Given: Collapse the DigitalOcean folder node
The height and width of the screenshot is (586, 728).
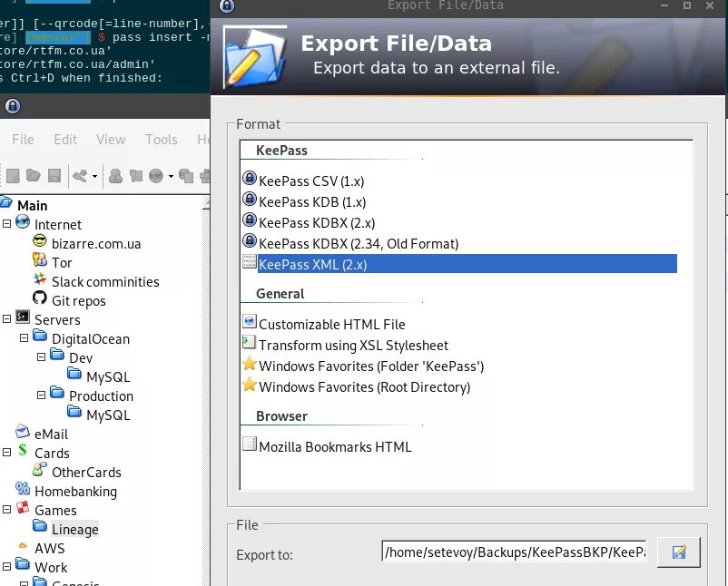Looking at the screenshot, I should coord(24,337).
